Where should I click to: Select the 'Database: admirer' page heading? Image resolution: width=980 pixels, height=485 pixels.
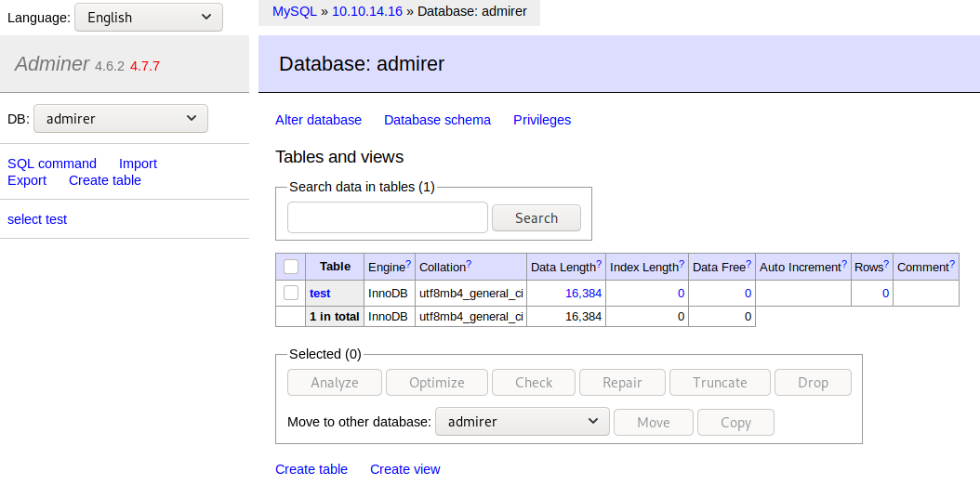coord(362,64)
